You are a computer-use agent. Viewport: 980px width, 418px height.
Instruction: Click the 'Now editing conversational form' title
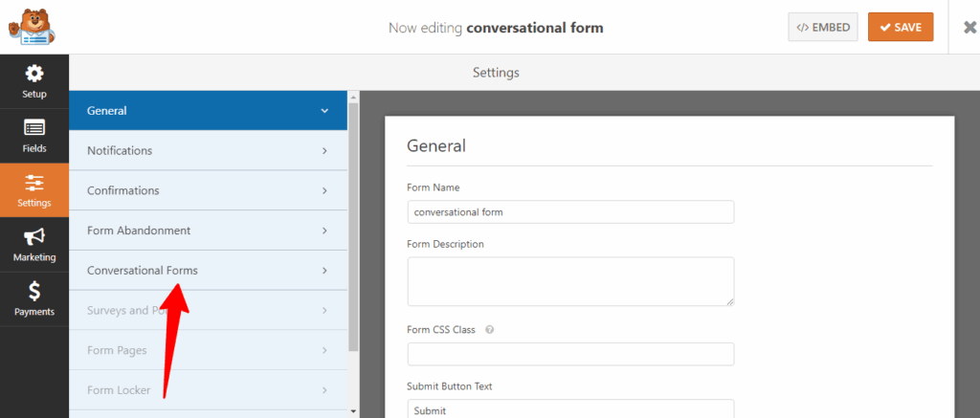pyautogui.click(x=496, y=28)
